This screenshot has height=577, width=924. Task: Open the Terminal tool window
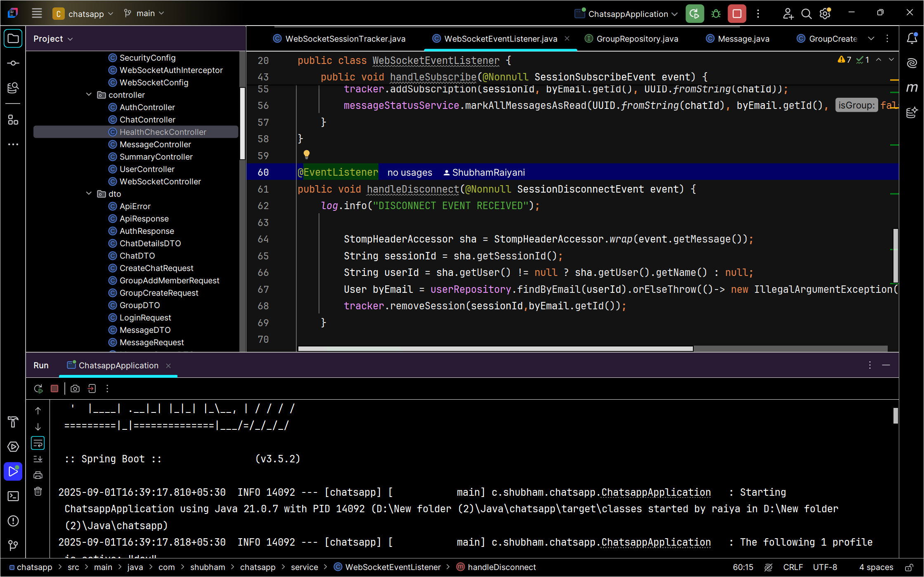(x=13, y=496)
